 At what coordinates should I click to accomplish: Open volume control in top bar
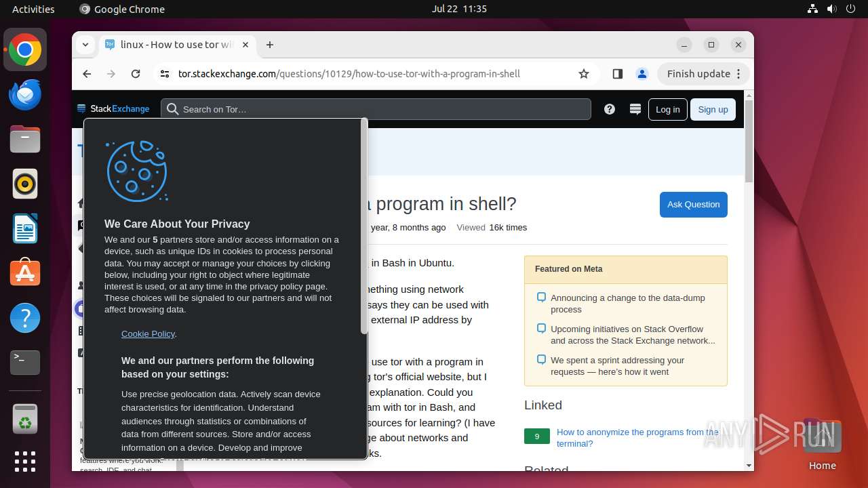(831, 9)
